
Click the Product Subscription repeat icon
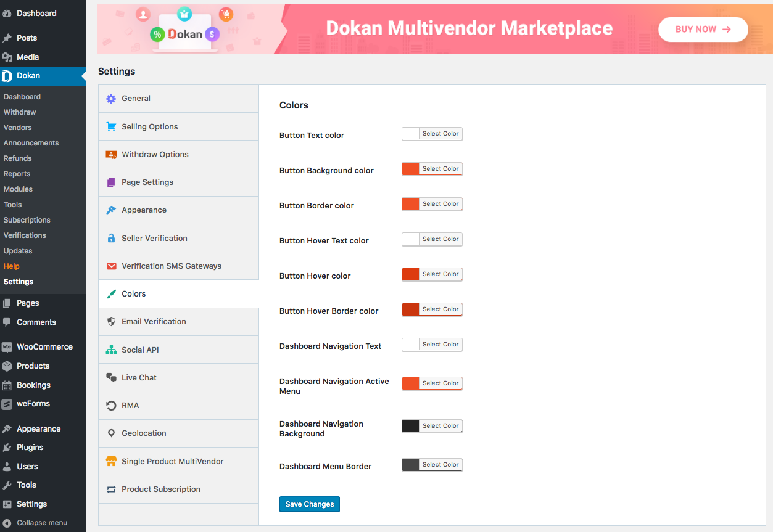coord(111,489)
